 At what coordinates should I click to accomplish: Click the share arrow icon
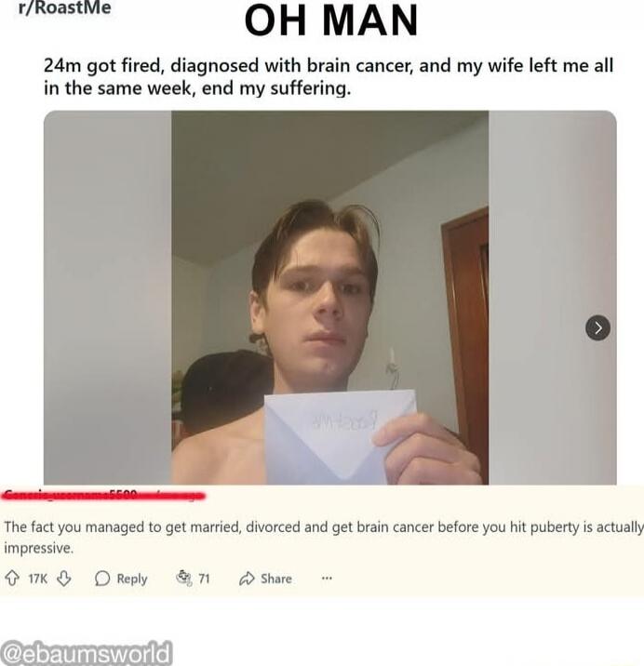click(247, 579)
